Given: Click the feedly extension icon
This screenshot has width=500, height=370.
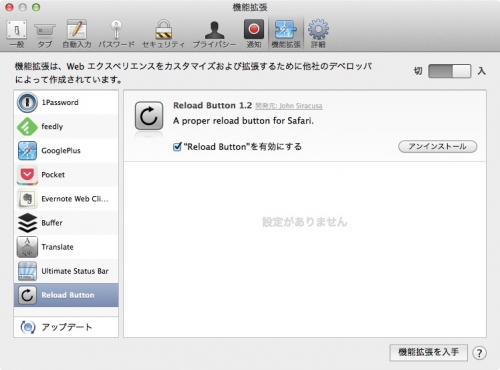Looking at the screenshot, I should (27, 126).
